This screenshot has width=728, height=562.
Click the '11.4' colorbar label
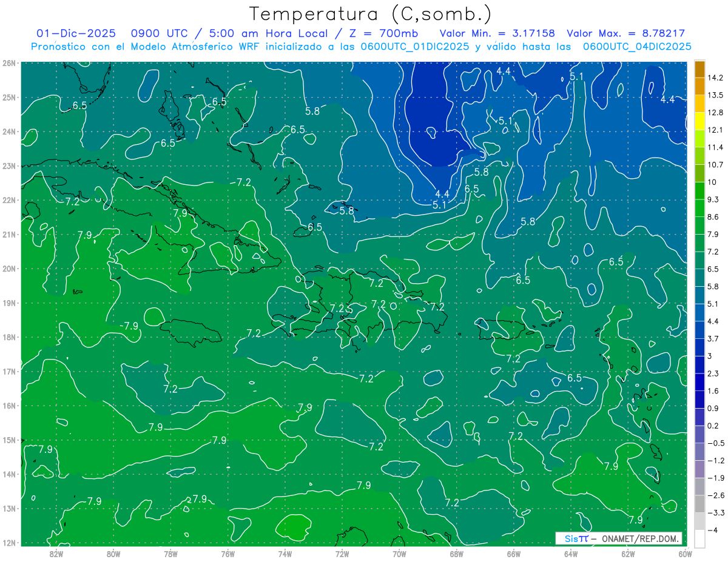click(716, 147)
